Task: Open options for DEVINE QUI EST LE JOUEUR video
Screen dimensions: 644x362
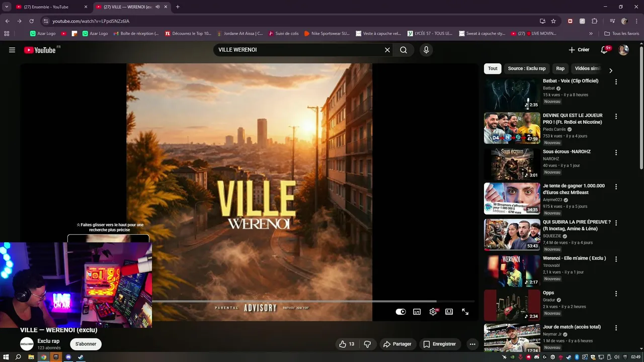Action: click(x=616, y=116)
